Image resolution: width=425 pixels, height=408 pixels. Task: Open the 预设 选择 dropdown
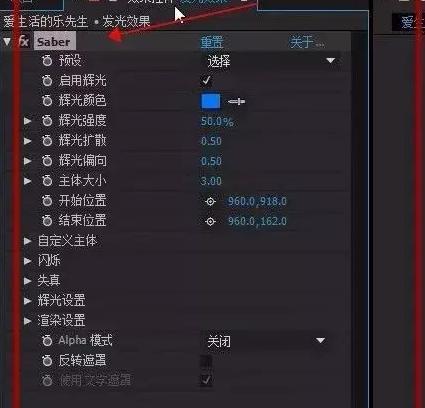(271, 61)
